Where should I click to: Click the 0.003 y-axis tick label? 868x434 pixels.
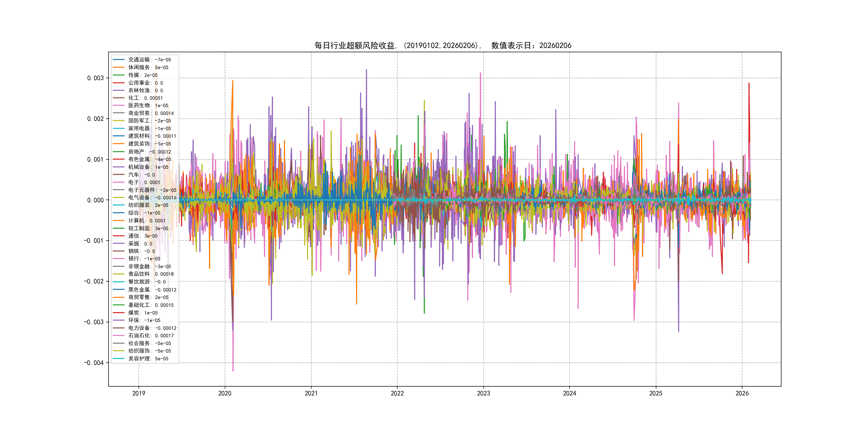pyautogui.click(x=95, y=78)
